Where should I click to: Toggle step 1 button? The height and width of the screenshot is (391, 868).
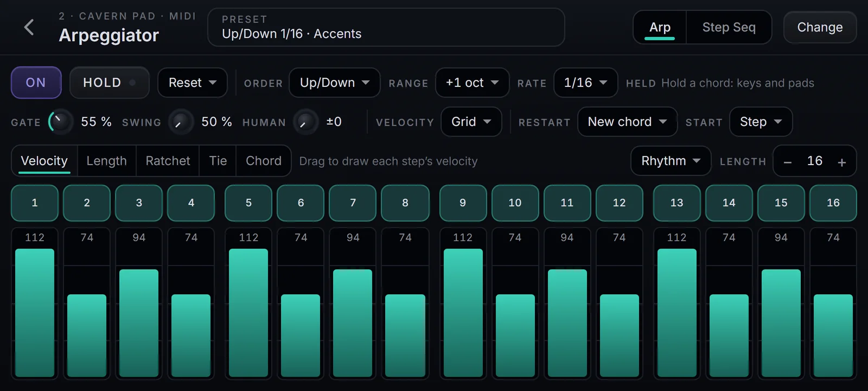(x=35, y=203)
